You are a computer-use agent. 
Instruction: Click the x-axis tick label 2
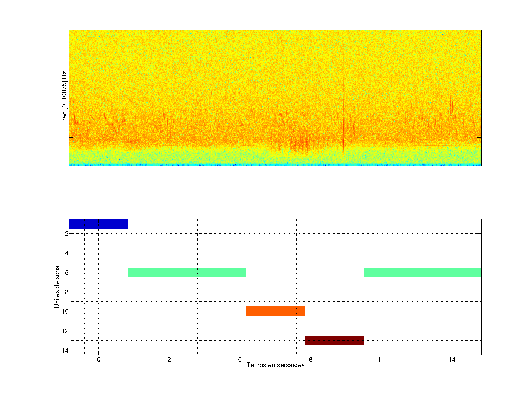pos(169,359)
